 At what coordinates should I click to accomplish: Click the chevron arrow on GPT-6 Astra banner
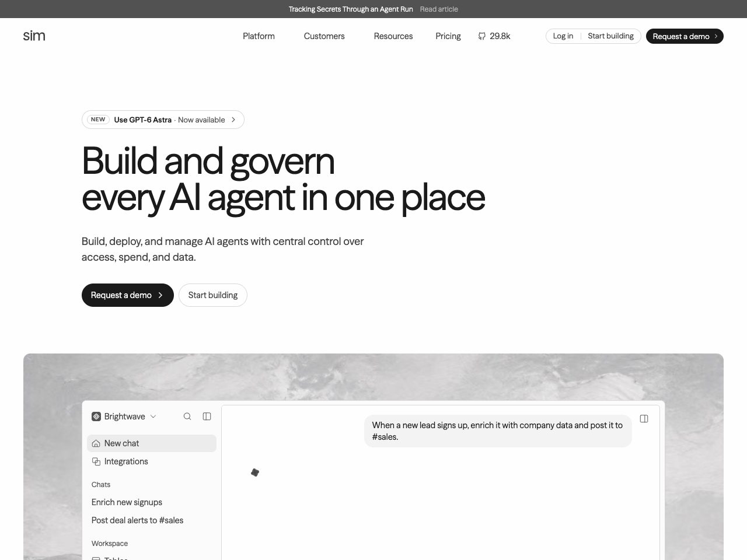(233, 120)
